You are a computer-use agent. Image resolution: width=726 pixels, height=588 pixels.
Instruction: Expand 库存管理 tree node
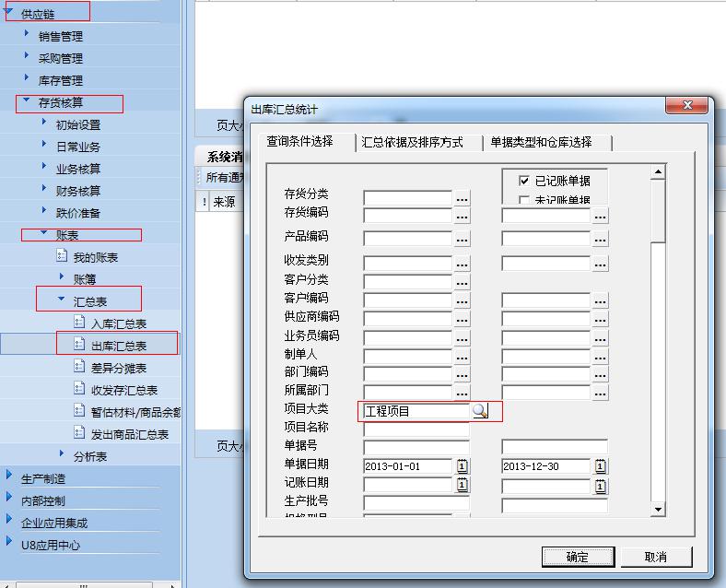(27, 77)
